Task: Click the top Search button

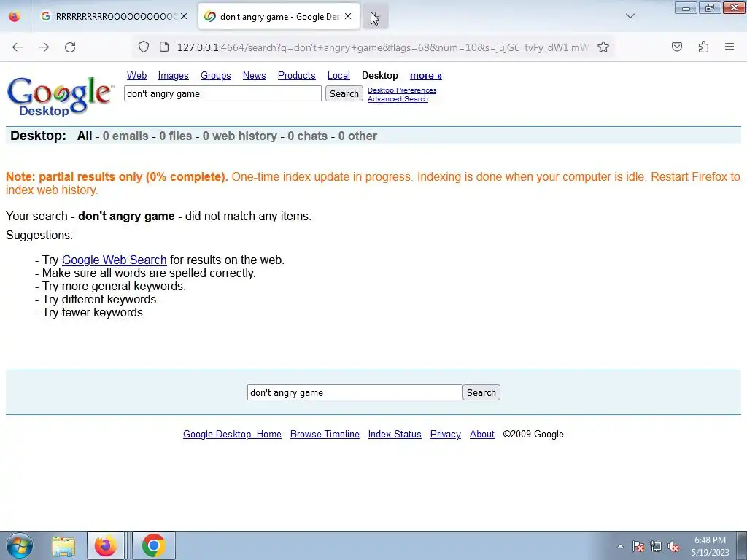Action: [344, 93]
